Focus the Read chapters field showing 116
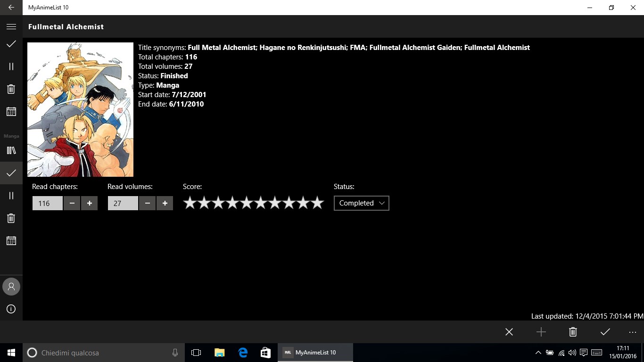 48,203
